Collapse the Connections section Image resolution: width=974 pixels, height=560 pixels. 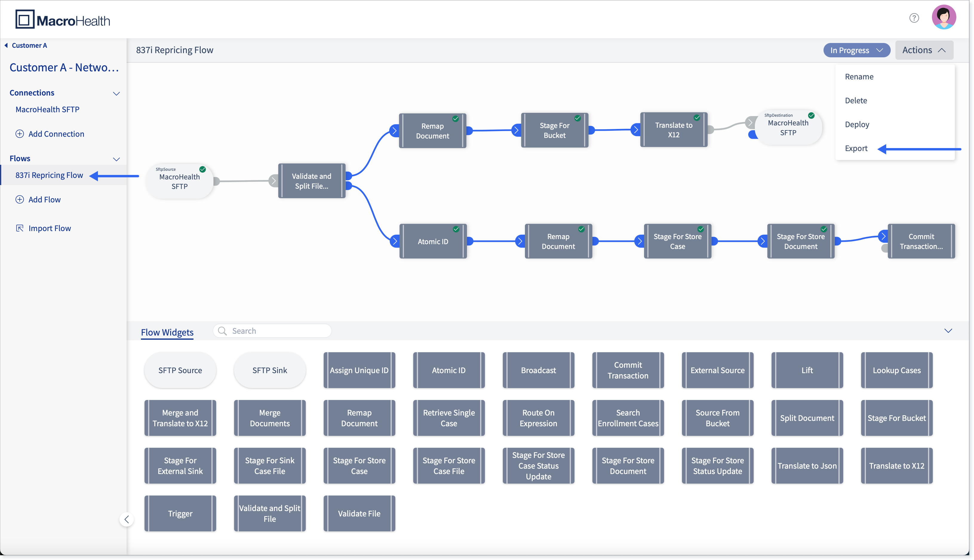116,93
